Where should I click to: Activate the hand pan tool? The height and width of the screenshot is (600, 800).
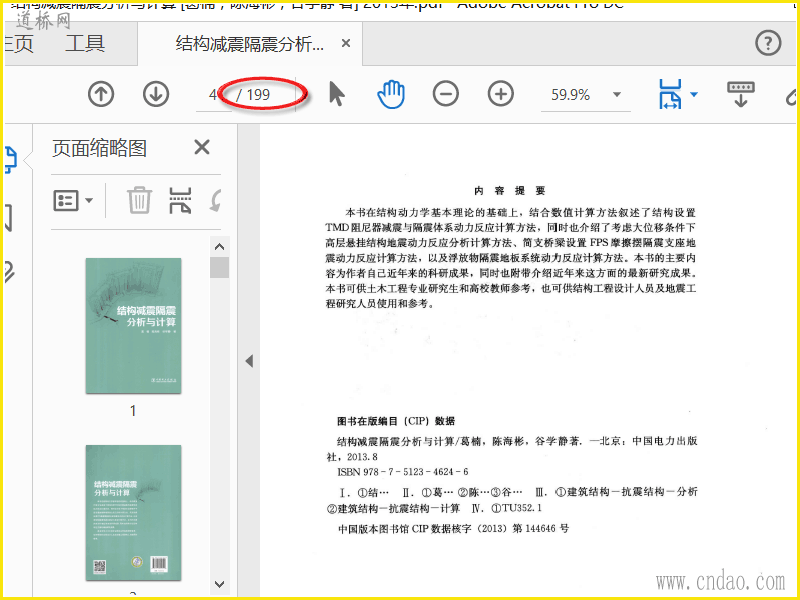click(391, 94)
